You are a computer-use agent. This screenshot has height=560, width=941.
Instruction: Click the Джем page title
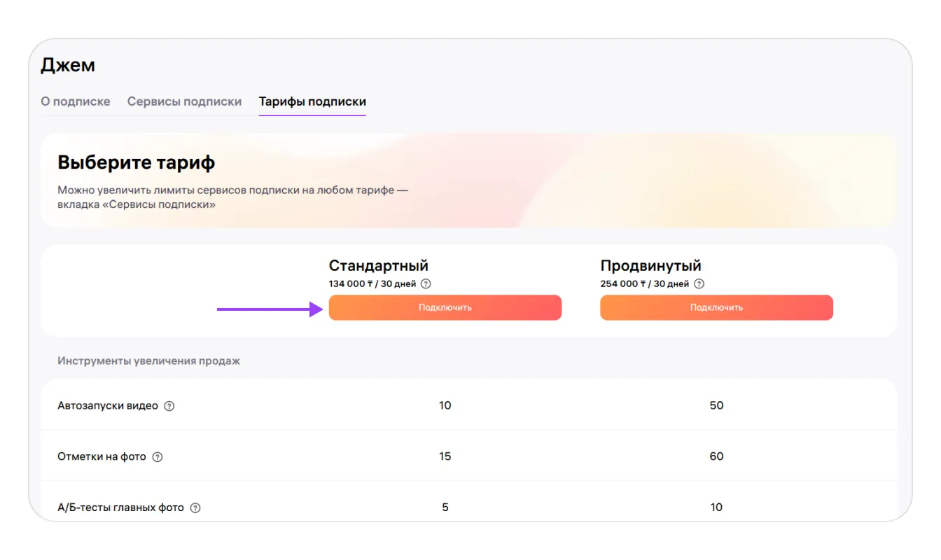tap(68, 65)
